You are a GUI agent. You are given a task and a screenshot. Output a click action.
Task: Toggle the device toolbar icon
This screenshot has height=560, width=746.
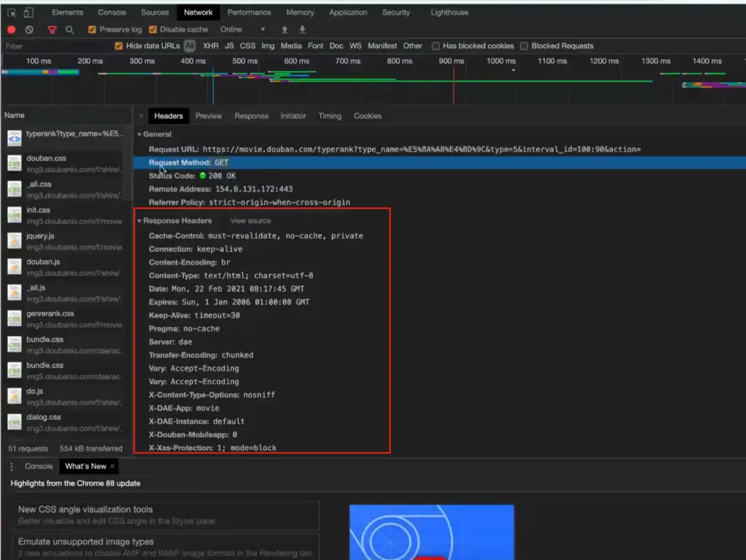[x=28, y=12]
